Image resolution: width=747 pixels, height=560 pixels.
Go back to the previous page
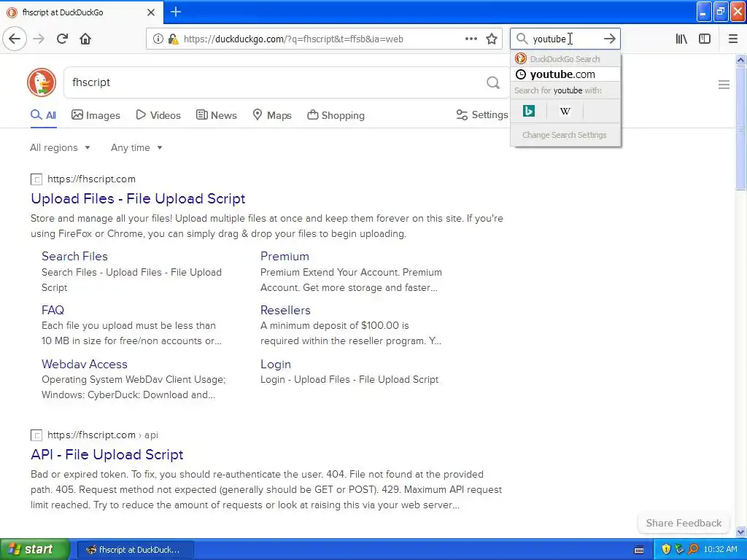15,39
